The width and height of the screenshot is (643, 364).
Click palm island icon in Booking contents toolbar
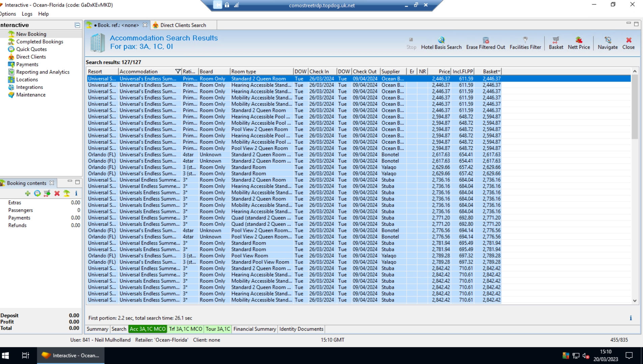pyautogui.click(x=66, y=193)
